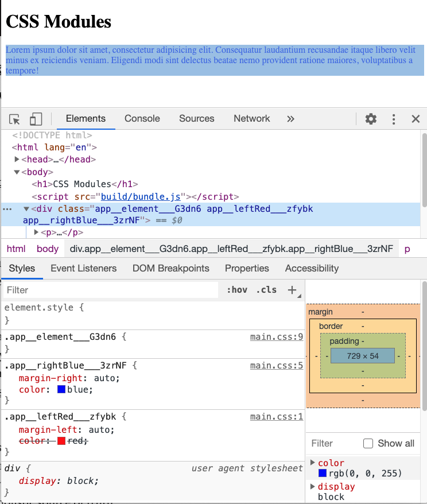
Task: Show more DevTools tabs chevron
Action: click(290, 119)
